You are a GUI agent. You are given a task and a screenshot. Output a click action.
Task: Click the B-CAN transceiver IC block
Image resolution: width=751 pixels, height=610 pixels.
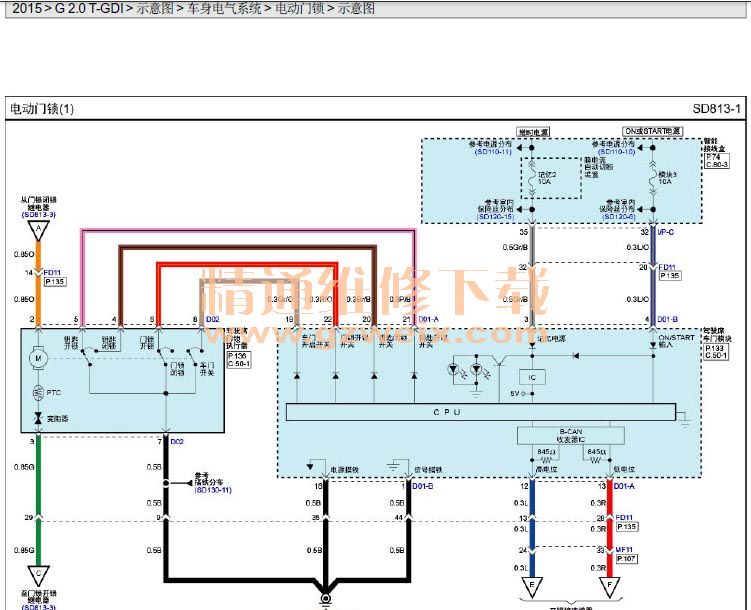(570, 436)
